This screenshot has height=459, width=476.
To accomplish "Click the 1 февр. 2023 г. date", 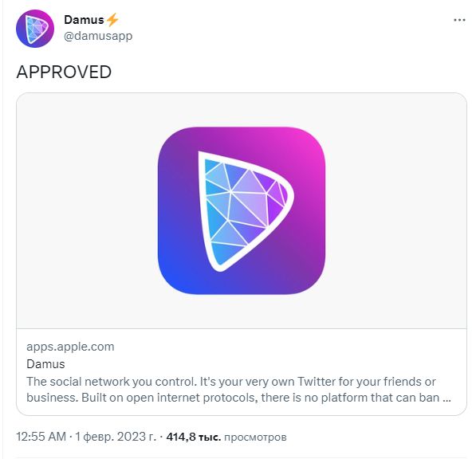I will 116,437.
